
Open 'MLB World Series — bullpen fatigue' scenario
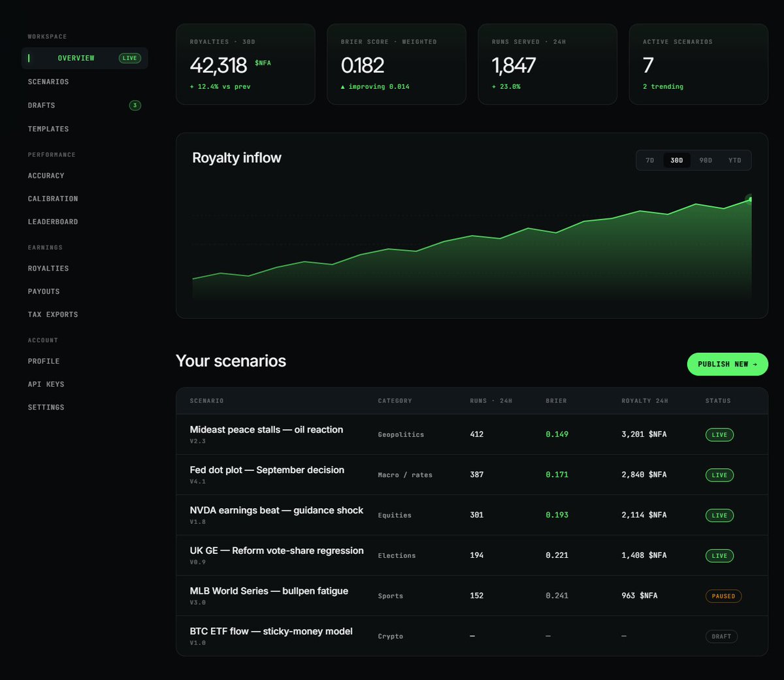tap(269, 591)
